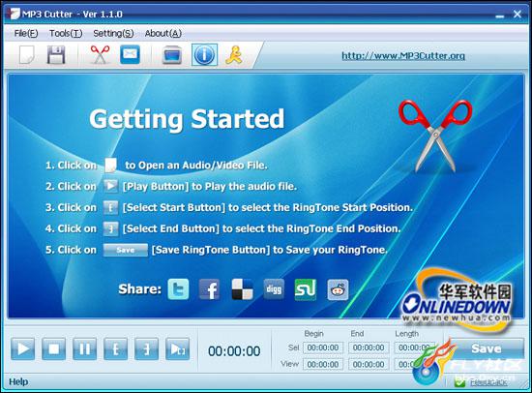Click the blank page open file toolbar icon
The height and width of the screenshot is (393, 532).
(x=27, y=54)
